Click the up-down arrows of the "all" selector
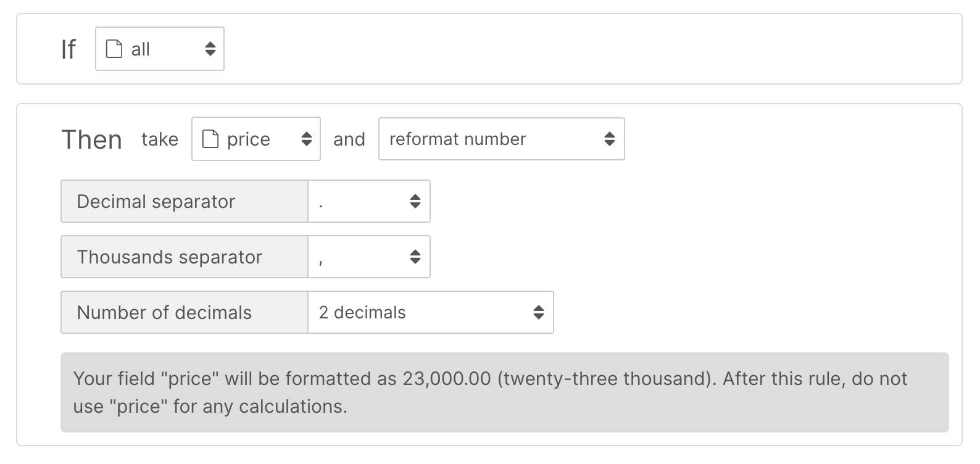 [210, 49]
